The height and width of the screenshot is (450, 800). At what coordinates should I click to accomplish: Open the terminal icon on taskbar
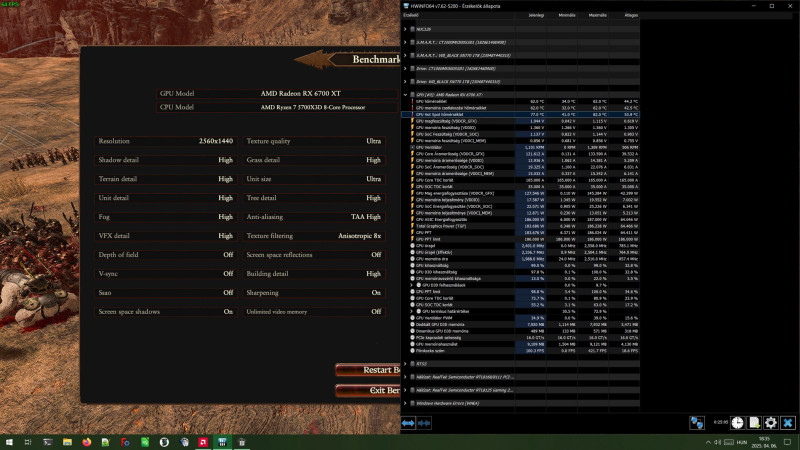[47, 442]
